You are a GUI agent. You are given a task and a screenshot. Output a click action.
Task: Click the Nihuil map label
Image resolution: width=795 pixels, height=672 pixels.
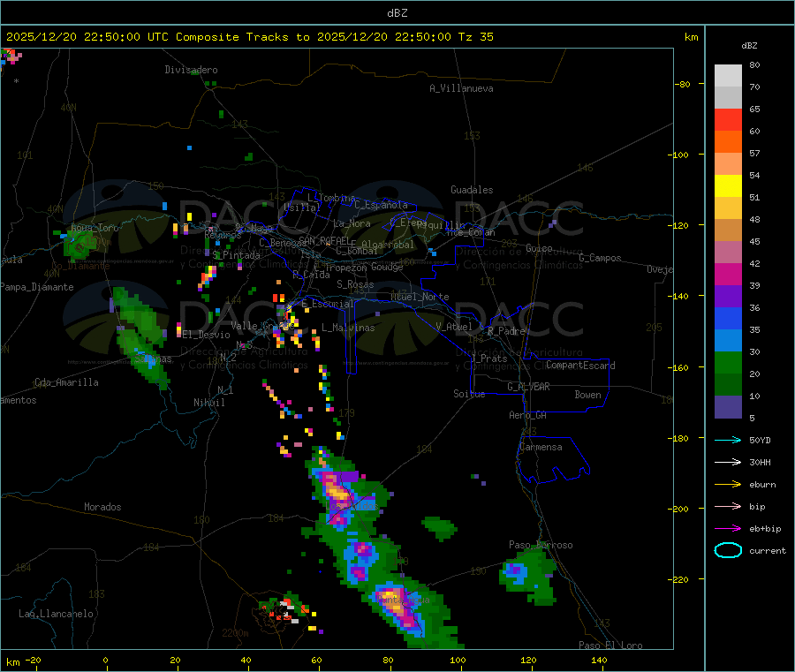click(208, 403)
